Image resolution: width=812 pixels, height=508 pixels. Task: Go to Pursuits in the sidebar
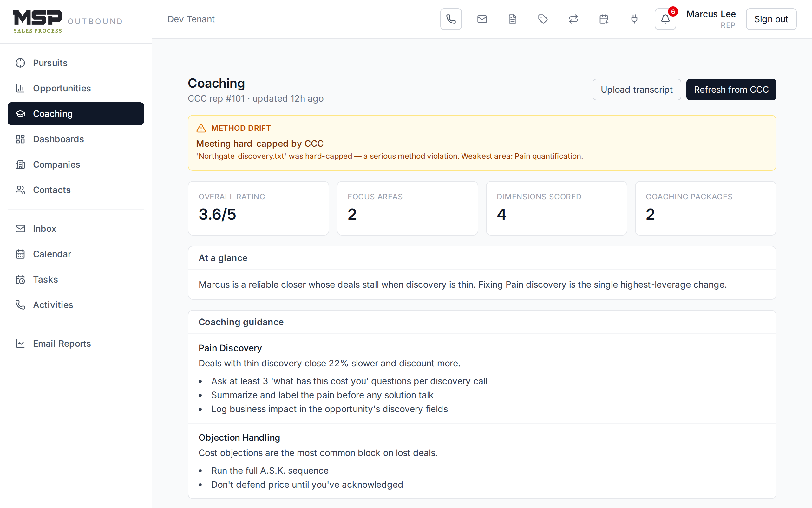pyautogui.click(x=76, y=63)
